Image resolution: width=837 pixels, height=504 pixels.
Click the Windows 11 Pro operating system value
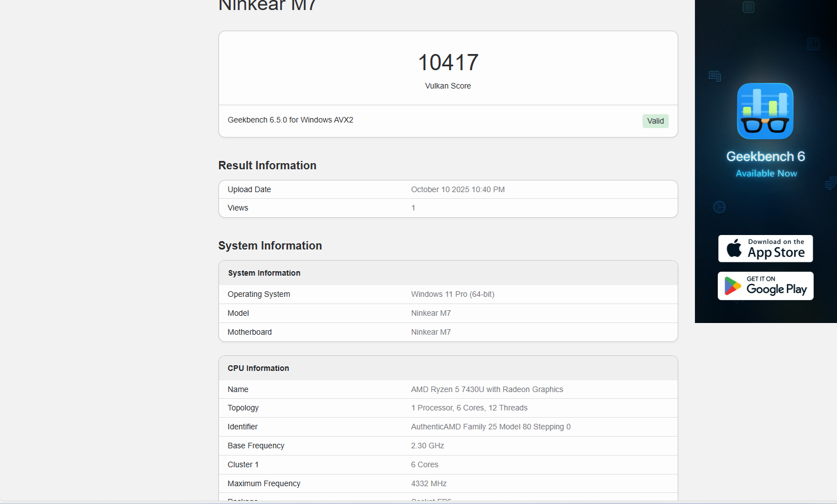[452, 294]
